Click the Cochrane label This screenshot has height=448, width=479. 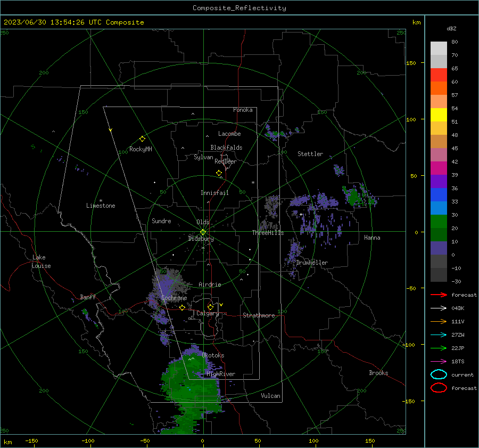point(174,298)
